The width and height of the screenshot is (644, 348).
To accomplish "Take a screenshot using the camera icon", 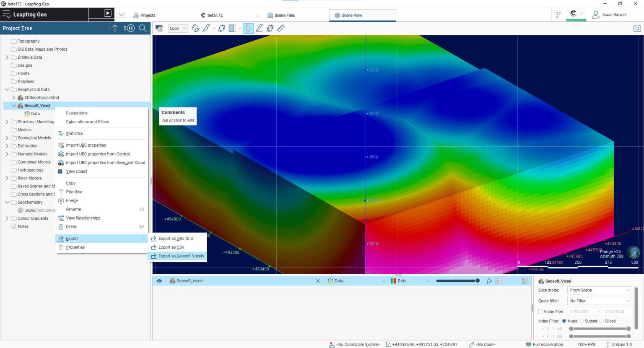I will coord(637,28).
